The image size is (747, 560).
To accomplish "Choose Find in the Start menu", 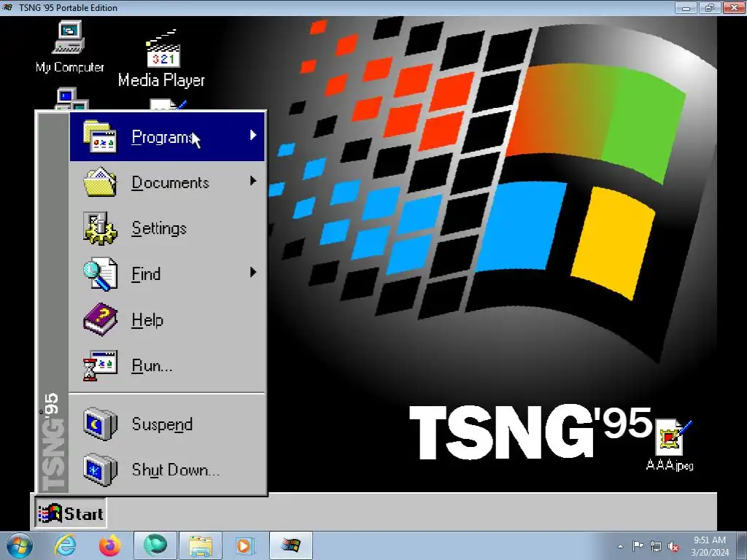I will (x=167, y=274).
